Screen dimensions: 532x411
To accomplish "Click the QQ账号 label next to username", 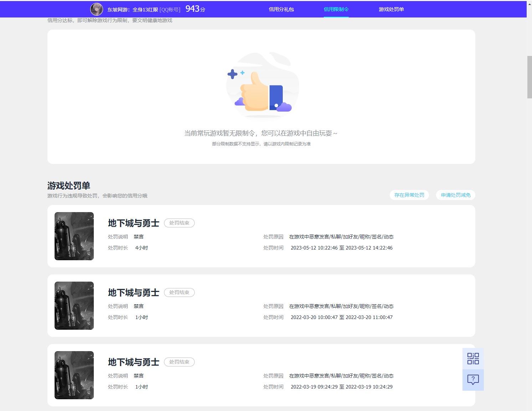I will [x=170, y=9].
